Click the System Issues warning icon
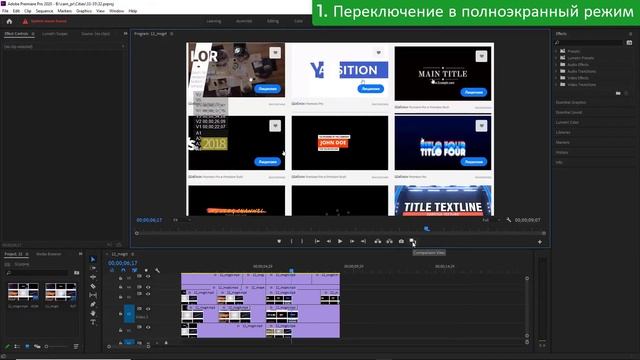This screenshot has height=360, width=640. tap(25, 21)
